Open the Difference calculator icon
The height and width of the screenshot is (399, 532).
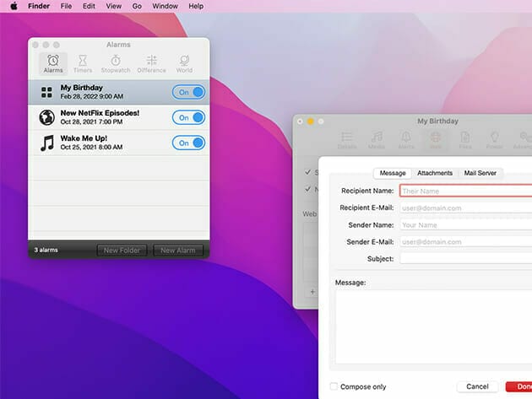pyautogui.click(x=151, y=63)
